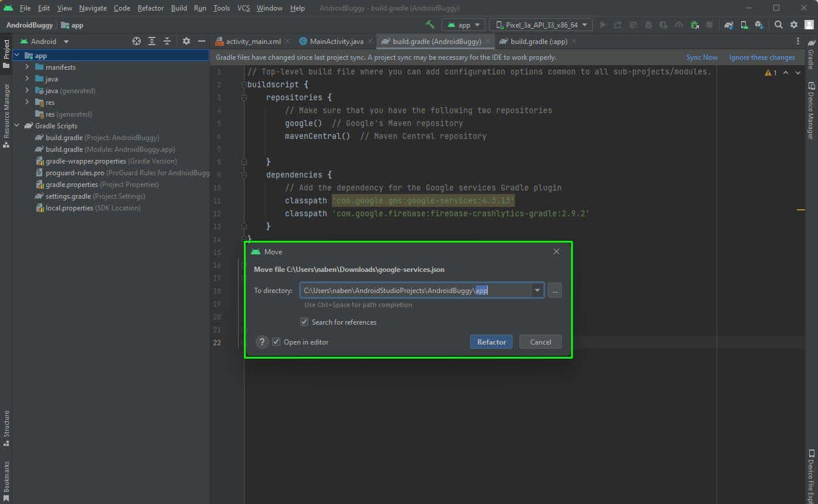818x504 pixels.
Task: Select proguard-rules.pro in project tree
Action: (x=122, y=172)
